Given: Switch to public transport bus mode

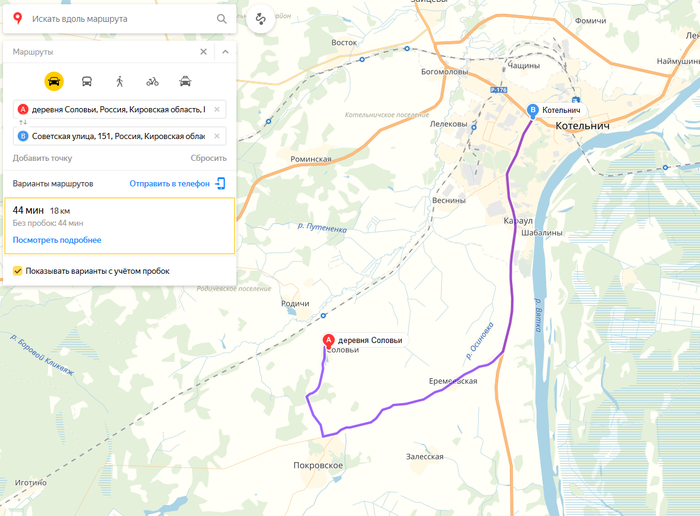Looking at the screenshot, I should (87, 82).
